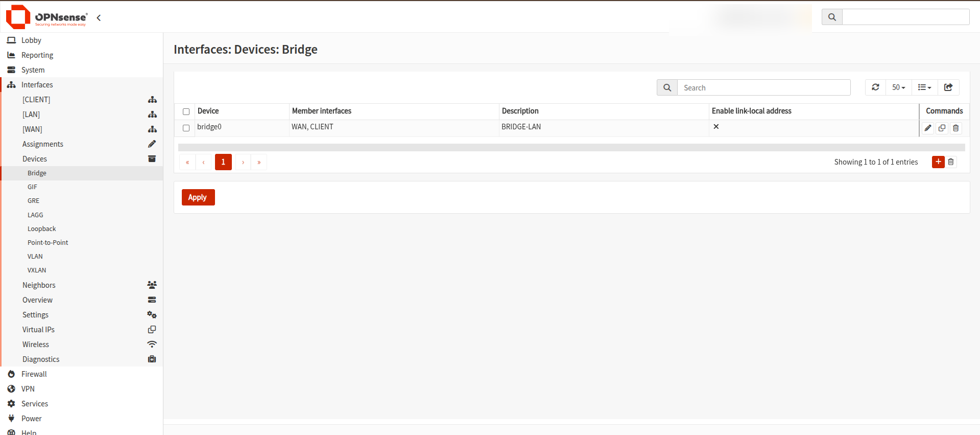Viewport: 980px width, 435px height.
Task: Expand the Firewall menu section
Action: pos(82,374)
